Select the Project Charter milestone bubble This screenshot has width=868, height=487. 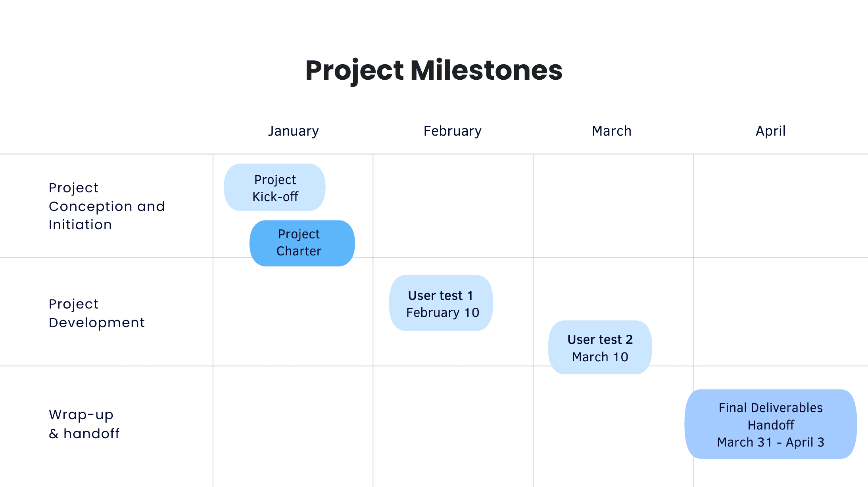pos(302,243)
